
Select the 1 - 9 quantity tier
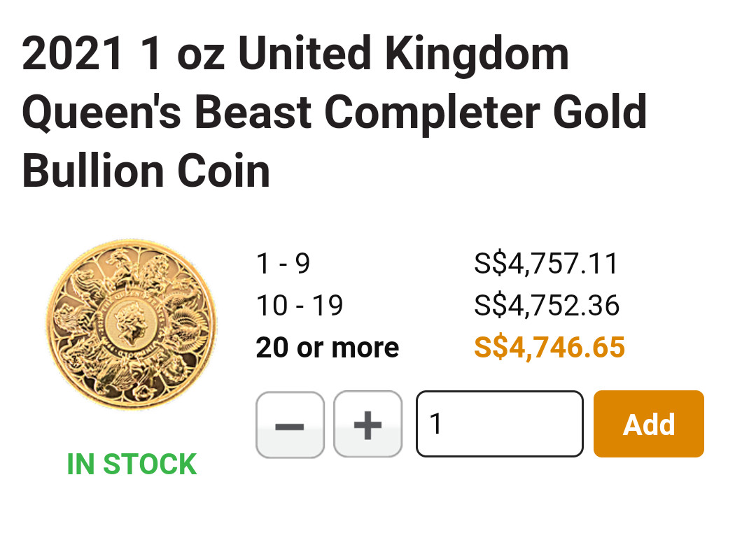point(283,264)
